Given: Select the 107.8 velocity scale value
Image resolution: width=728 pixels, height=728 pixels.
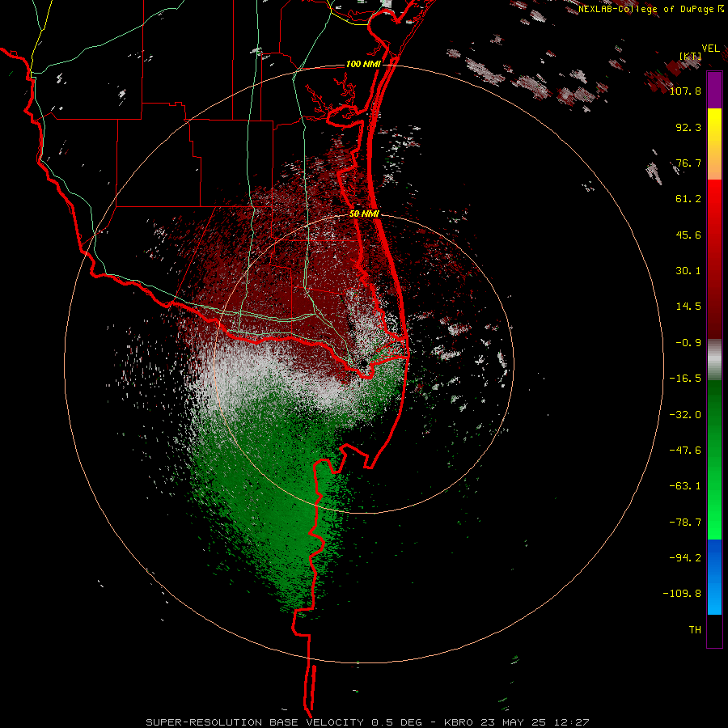Looking at the screenshot, I should [685, 91].
